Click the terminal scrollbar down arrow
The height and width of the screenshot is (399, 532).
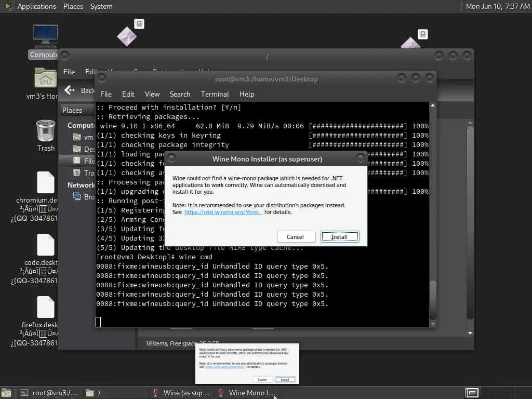(x=433, y=324)
